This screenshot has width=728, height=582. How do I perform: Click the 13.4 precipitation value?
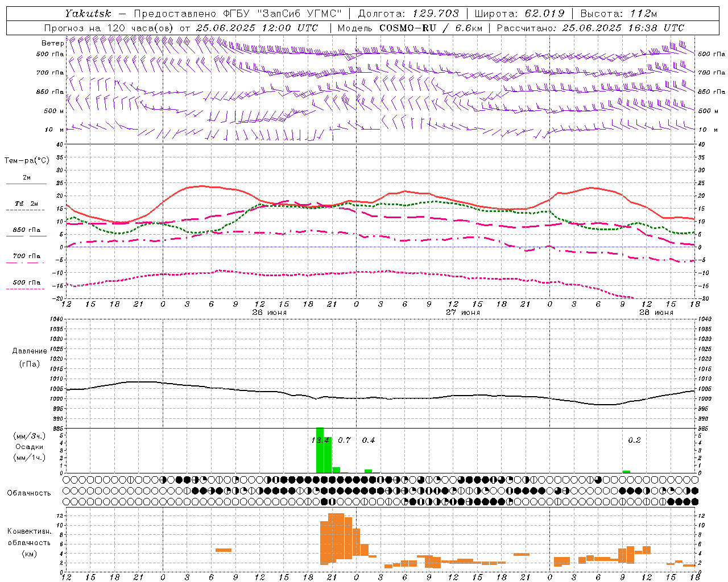point(320,440)
